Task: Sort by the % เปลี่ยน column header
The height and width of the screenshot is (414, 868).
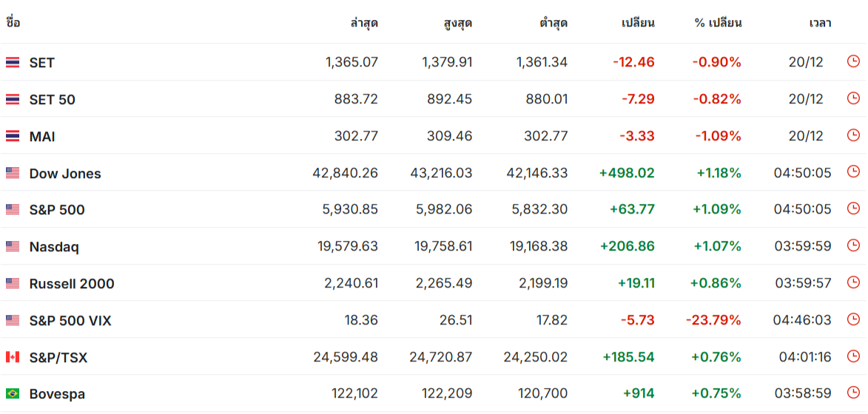Action: pyautogui.click(x=718, y=23)
